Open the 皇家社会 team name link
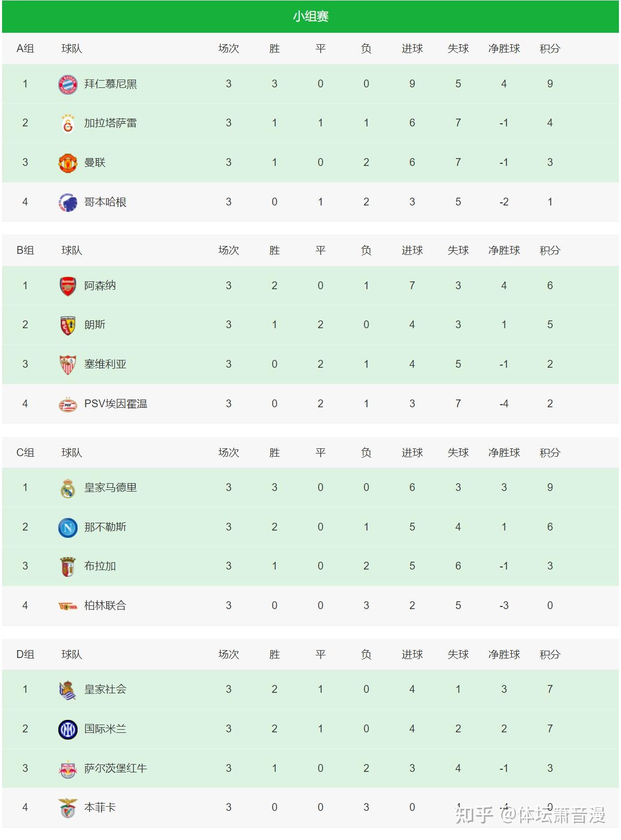This screenshot has height=840, width=621. [105, 690]
